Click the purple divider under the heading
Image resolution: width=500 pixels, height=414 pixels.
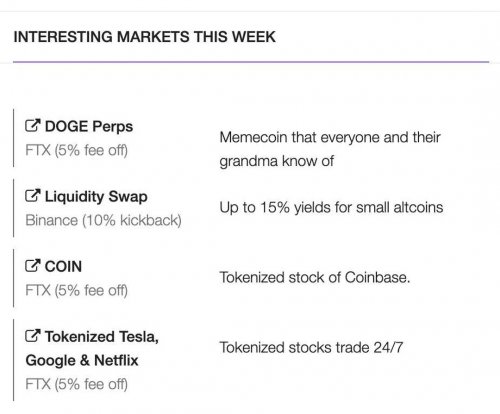[x=251, y=62]
